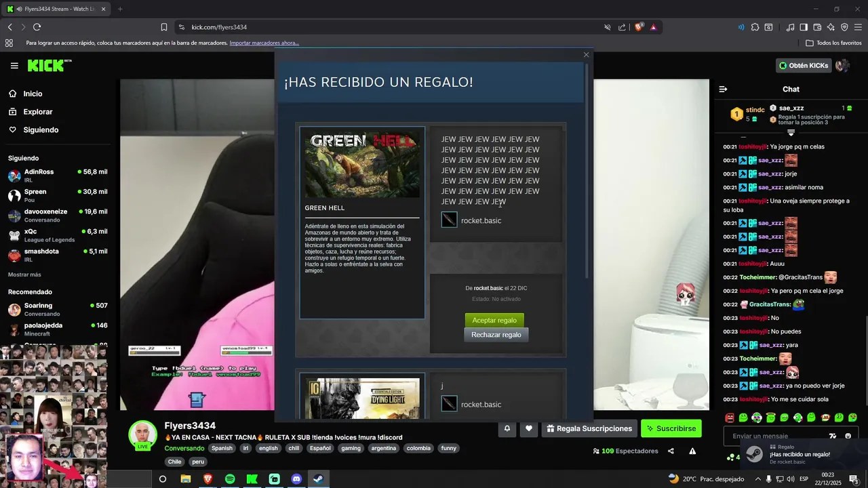Screen dimensions: 868x488
Task: Click 'Importar marcadores ahora' link
Action: [264, 43]
